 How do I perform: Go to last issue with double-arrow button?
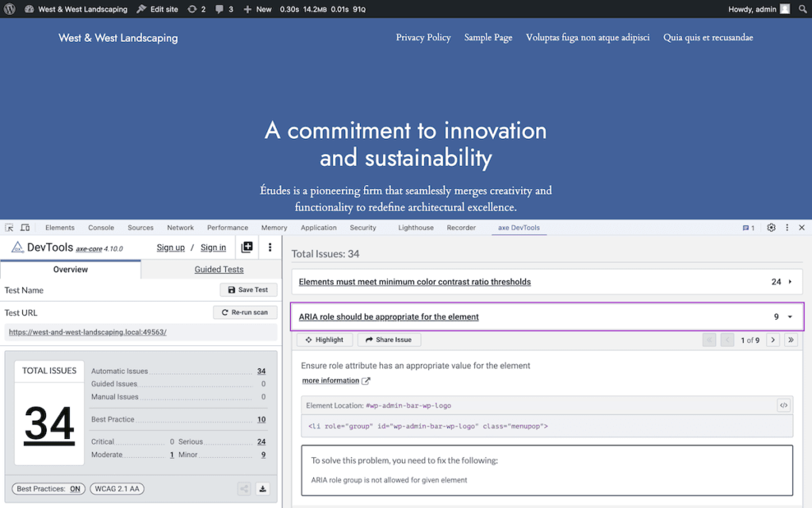click(x=791, y=340)
